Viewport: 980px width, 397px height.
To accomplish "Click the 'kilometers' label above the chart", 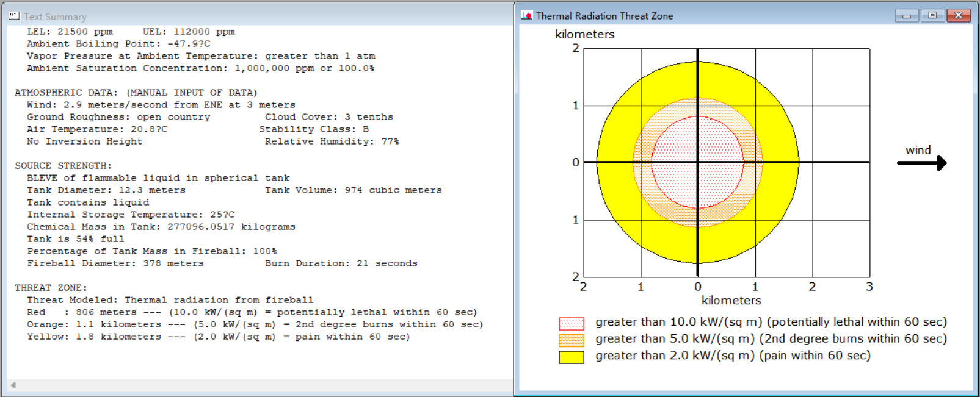I will point(585,34).
